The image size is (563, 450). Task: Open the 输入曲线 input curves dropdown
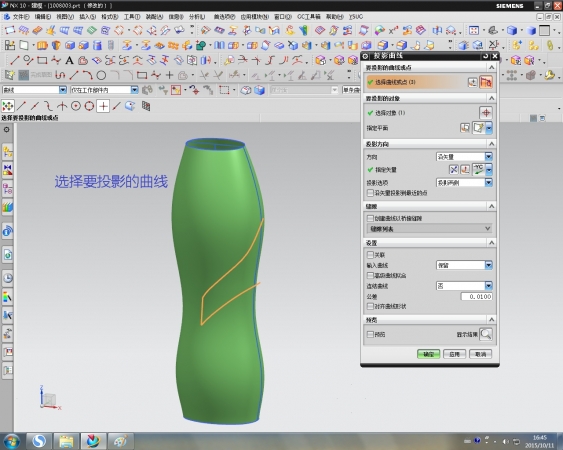(464, 265)
